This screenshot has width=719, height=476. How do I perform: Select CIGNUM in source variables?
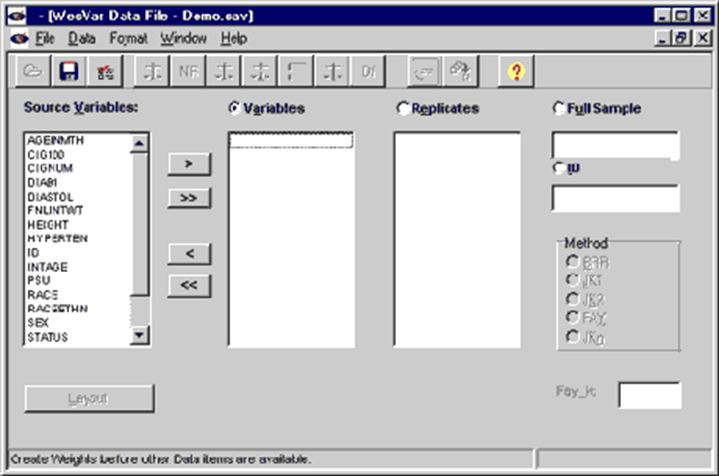click(50, 168)
